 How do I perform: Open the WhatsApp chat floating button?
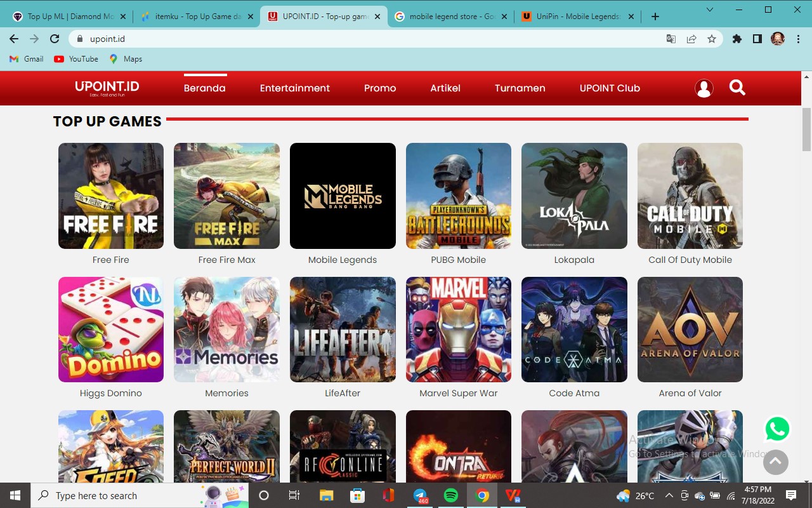777,429
